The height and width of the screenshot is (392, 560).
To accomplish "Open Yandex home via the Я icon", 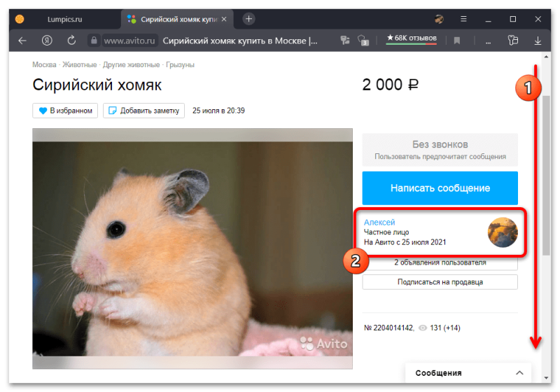I will tap(47, 41).
